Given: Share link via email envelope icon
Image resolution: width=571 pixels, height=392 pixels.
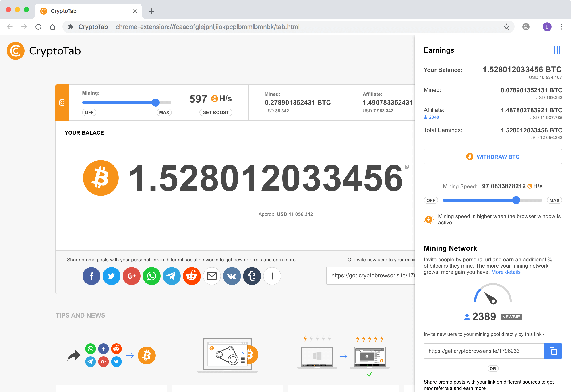Looking at the screenshot, I should (x=212, y=276).
